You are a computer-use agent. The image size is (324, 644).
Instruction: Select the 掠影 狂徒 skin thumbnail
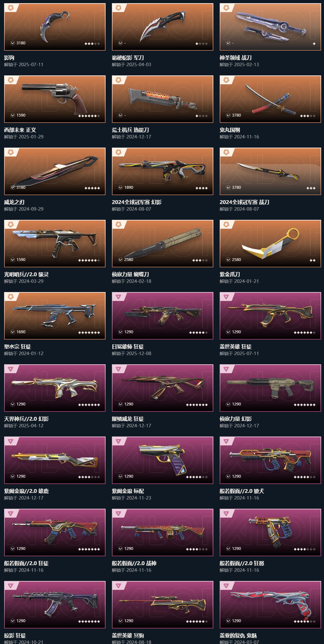pos(55,605)
